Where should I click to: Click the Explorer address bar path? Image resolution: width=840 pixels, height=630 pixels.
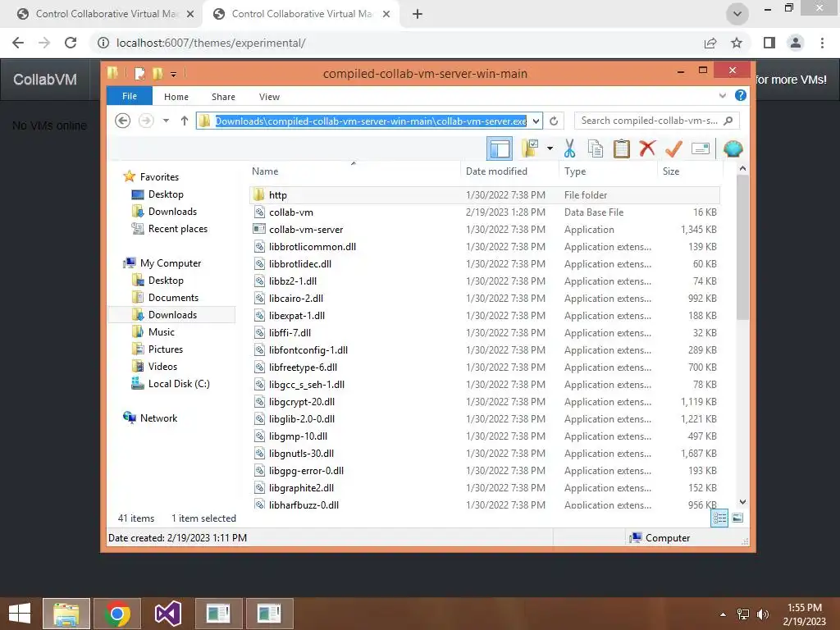(x=371, y=121)
